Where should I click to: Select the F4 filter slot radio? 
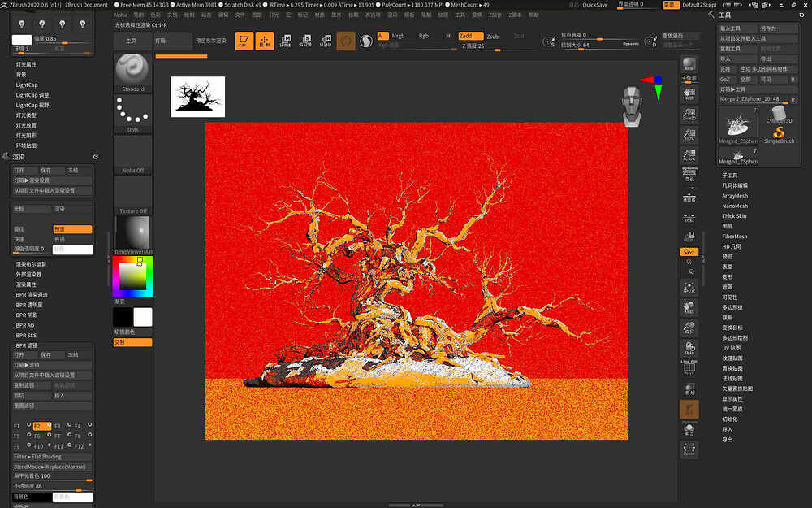89,424
